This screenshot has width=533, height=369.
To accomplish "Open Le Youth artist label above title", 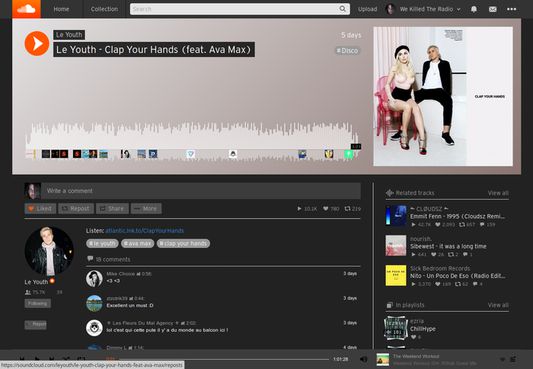I will [69, 35].
